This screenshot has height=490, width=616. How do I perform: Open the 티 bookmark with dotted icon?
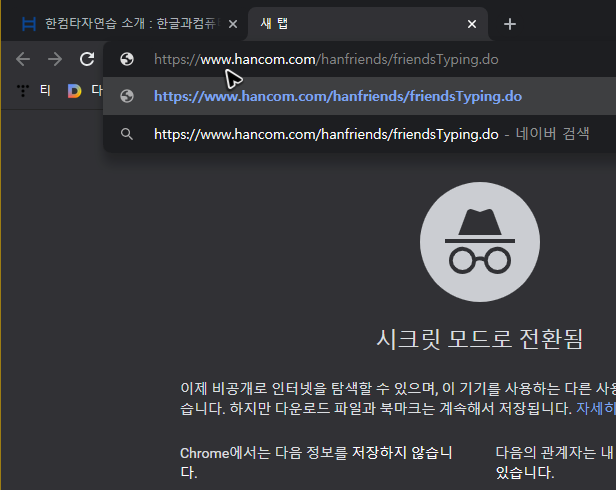34,91
